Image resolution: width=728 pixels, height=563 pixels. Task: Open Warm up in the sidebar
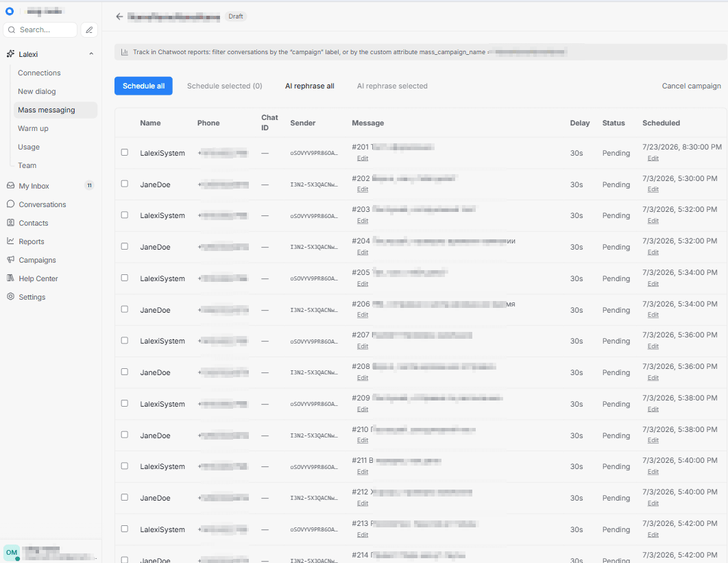(x=33, y=129)
